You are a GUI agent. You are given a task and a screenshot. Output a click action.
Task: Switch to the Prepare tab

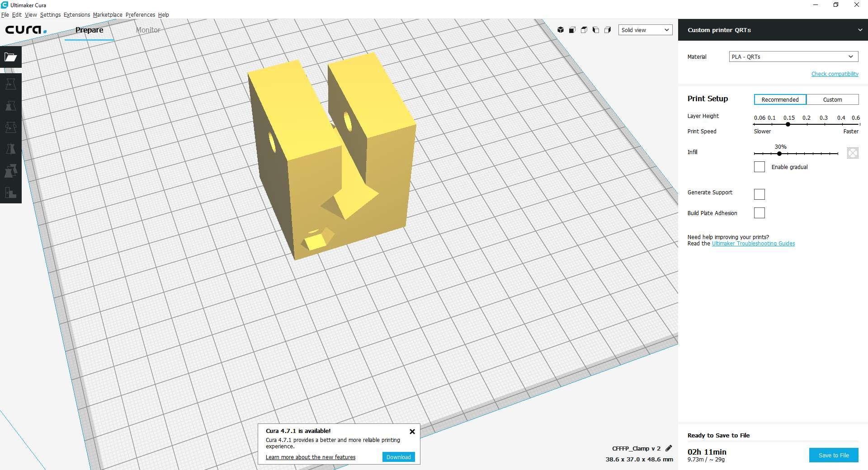(89, 30)
